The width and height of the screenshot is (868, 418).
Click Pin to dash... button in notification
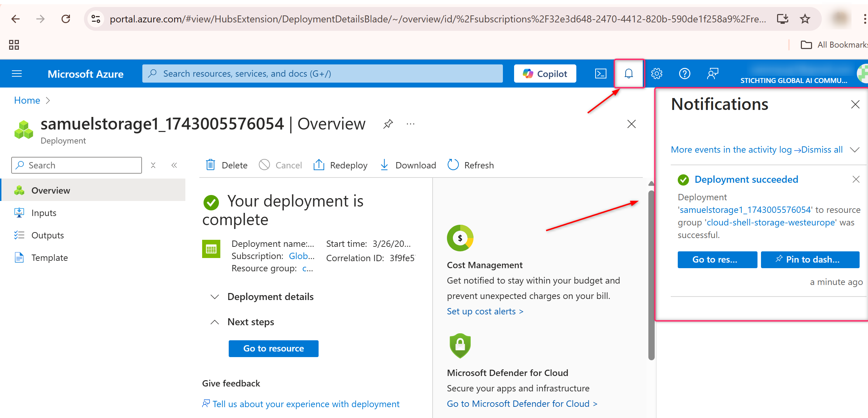coord(810,259)
